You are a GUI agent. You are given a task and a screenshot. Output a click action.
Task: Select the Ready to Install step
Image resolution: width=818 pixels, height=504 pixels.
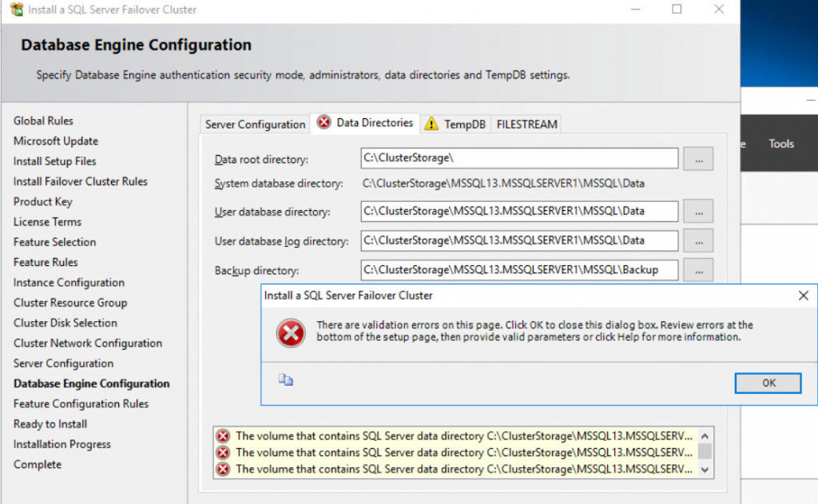pyautogui.click(x=50, y=424)
